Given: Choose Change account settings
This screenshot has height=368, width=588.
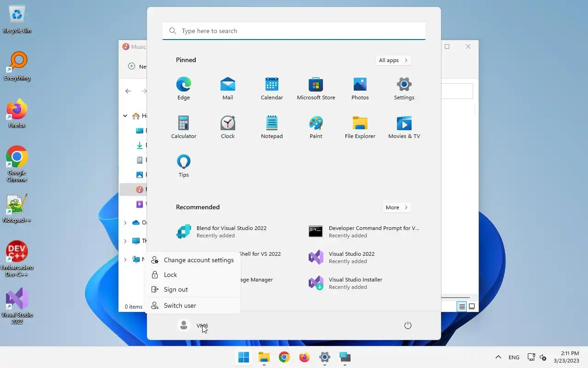Looking at the screenshot, I should click(x=192, y=260).
